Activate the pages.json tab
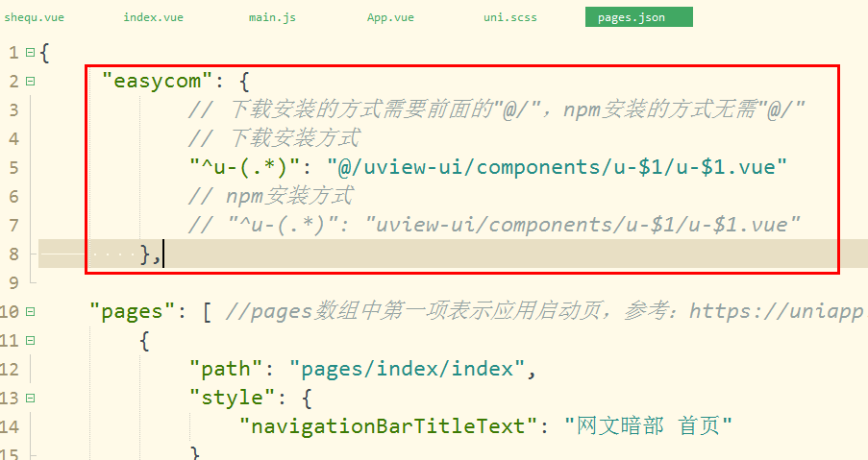The width and height of the screenshot is (868, 460). click(x=639, y=17)
